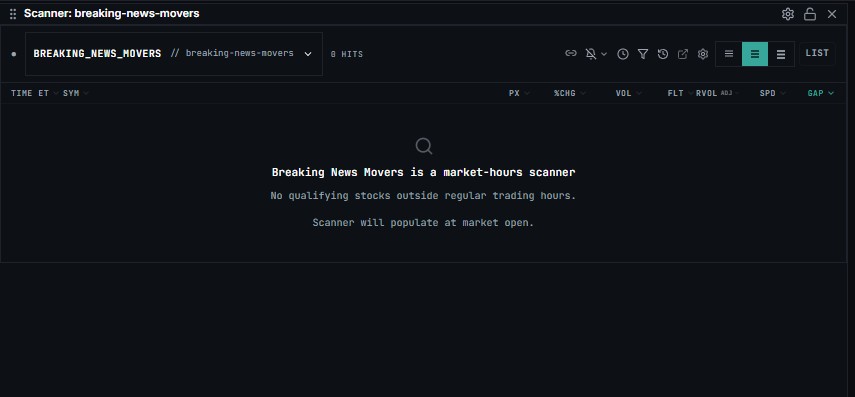Click 'Scanner will populate at market open.'
855x397 pixels.
tap(423, 222)
